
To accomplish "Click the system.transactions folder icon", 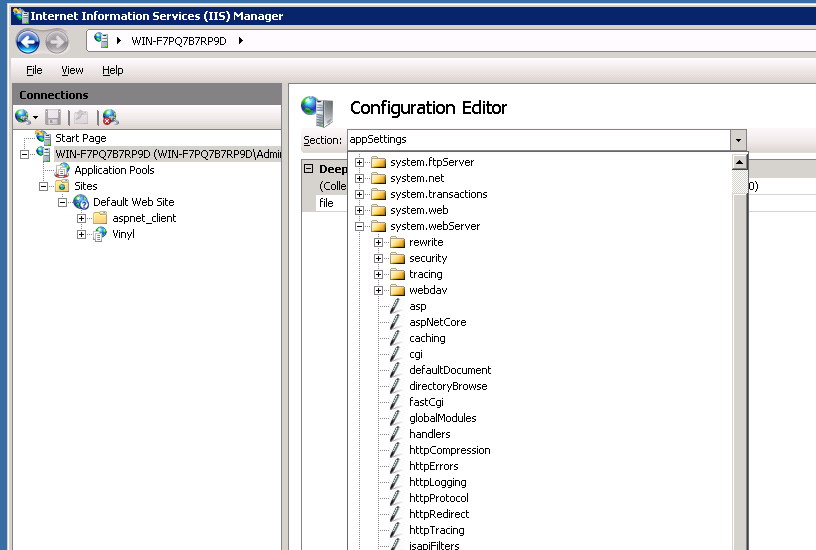I will tap(379, 194).
